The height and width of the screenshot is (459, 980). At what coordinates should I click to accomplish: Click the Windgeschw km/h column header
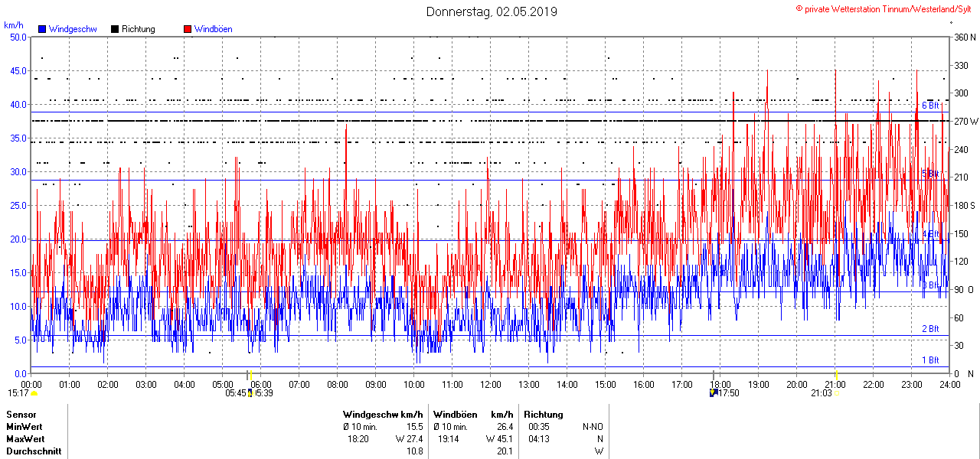[x=383, y=414]
